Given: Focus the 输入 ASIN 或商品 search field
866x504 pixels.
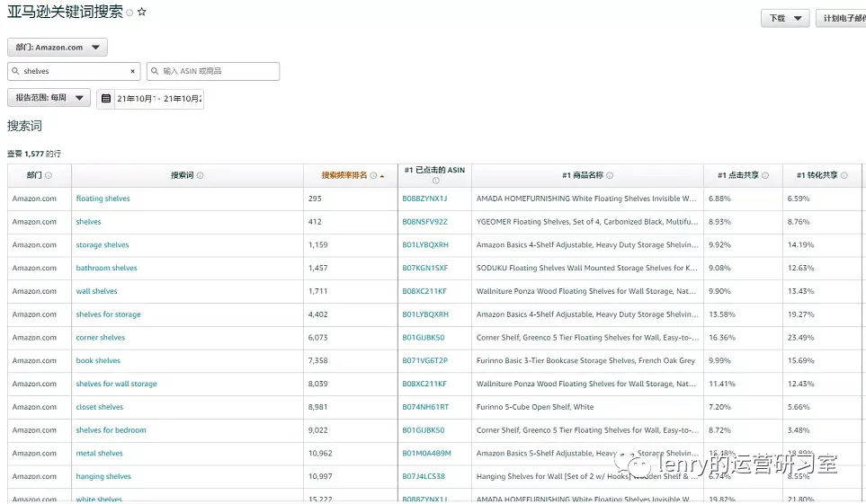Looking at the screenshot, I should click(213, 71).
